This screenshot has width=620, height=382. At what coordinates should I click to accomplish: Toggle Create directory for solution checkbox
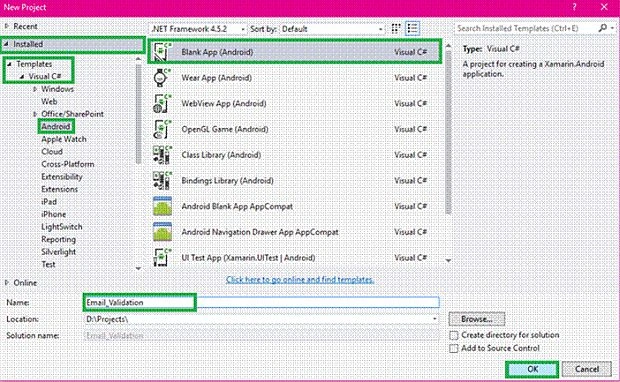(454, 335)
